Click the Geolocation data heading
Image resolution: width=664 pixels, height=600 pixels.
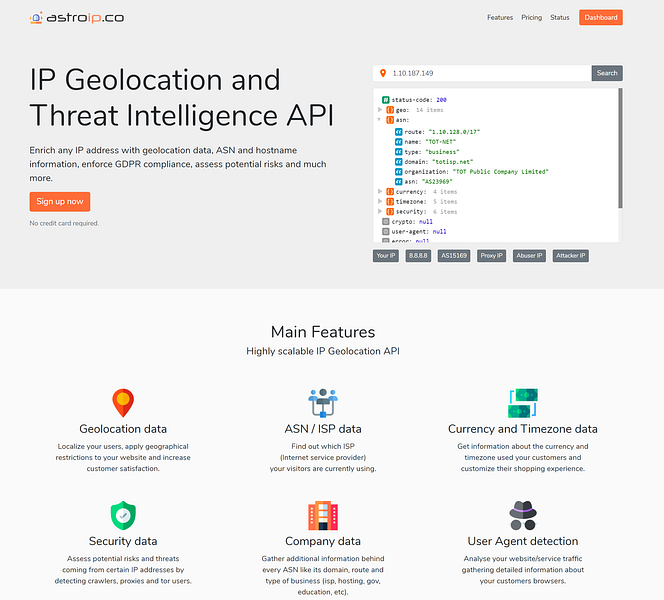[x=123, y=429]
